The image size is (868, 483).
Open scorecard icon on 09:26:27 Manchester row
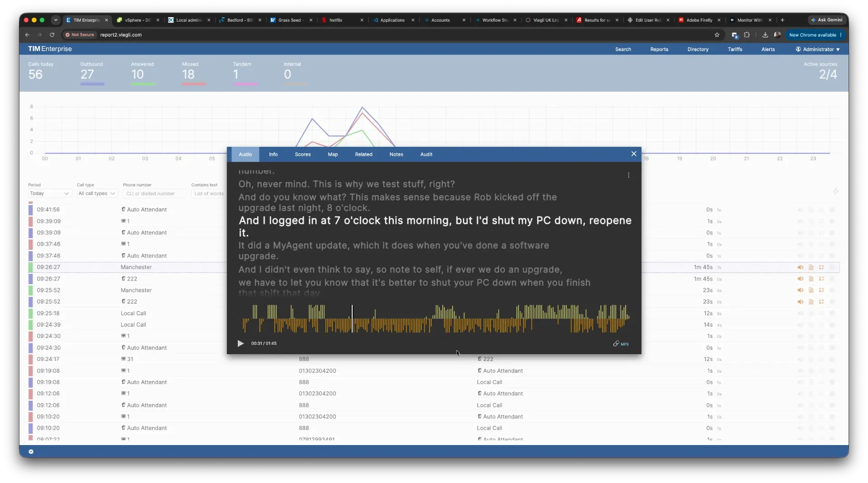tap(821, 267)
